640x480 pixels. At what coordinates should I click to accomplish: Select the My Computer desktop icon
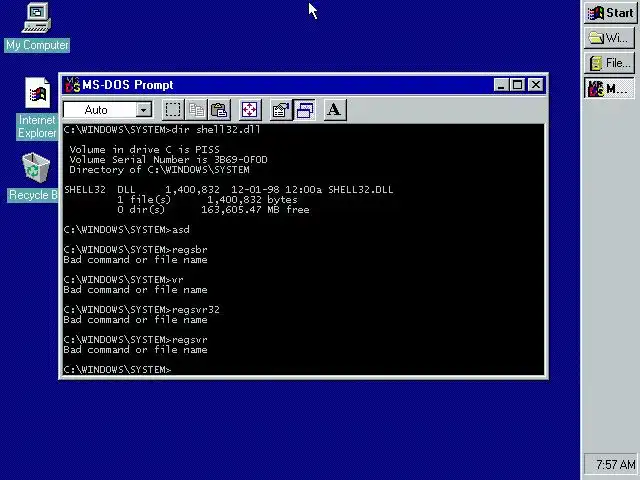37,27
